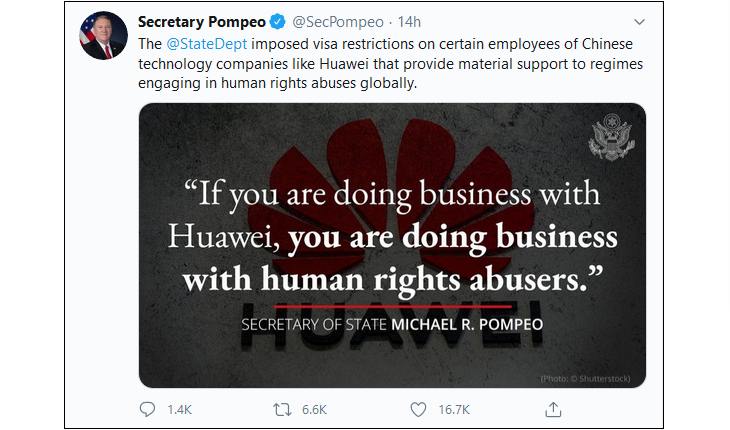Click the blue verified badge
730x430 pixels.
pos(278,22)
